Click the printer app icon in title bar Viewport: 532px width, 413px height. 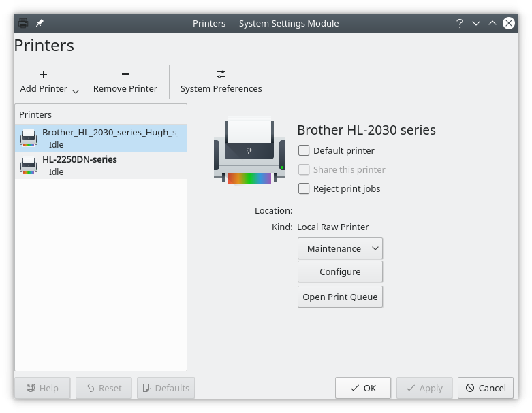[23, 23]
